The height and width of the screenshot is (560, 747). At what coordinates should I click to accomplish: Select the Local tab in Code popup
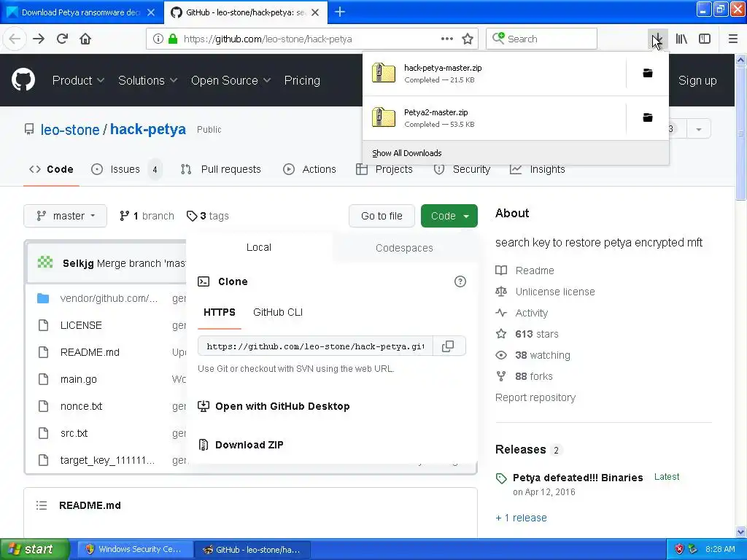tap(259, 248)
